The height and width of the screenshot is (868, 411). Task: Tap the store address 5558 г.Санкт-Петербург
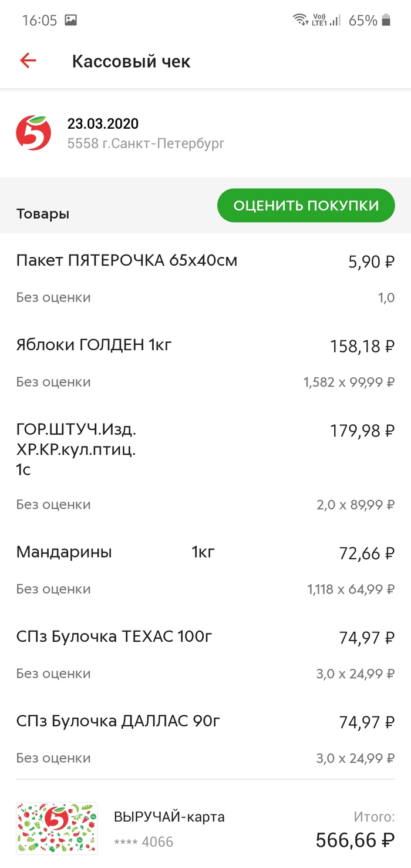point(146,143)
